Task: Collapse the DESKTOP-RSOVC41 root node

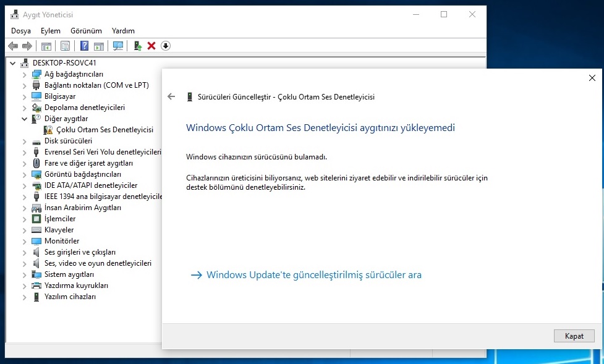Action: point(13,63)
